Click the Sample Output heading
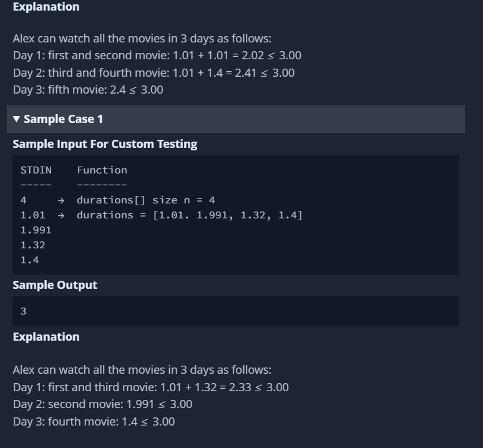The height and width of the screenshot is (448, 483). [55, 285]
